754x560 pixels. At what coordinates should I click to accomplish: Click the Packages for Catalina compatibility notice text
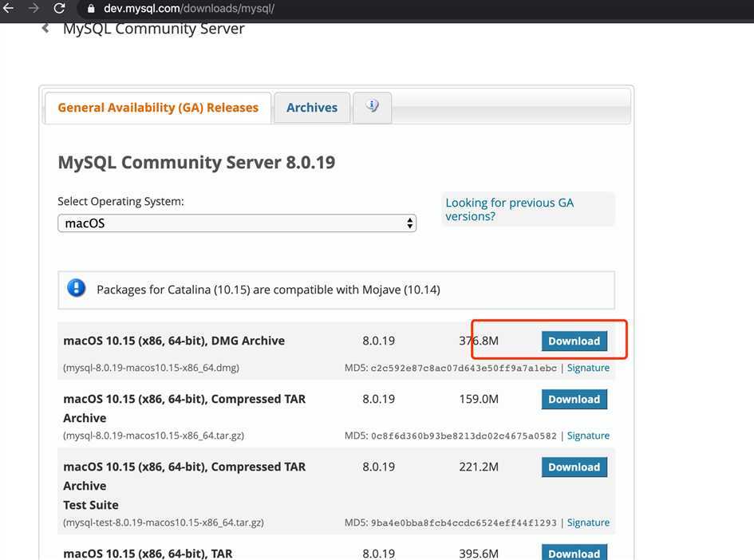coord(268,290)
